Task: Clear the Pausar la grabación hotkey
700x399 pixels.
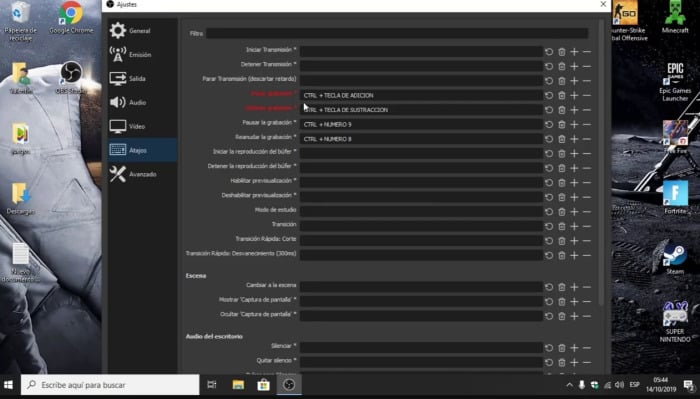Action: pyautogui.click(x=562, y=125)
